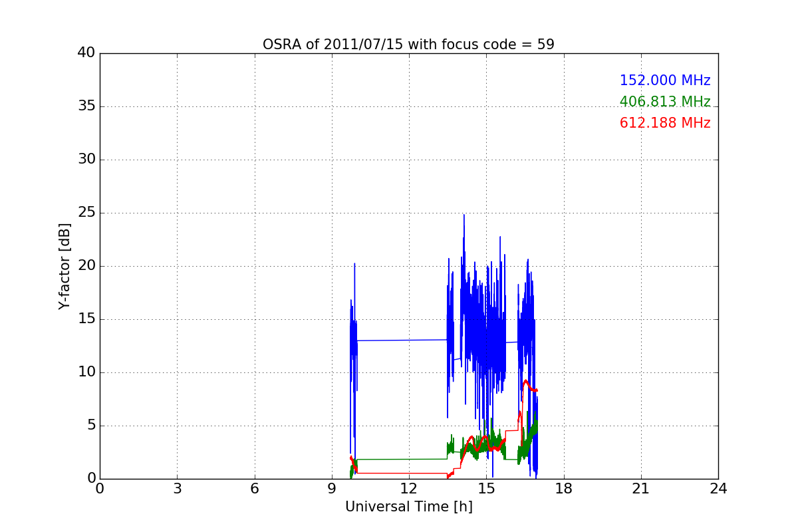
Task: Click x-axis tick label 6
Action: point(254,489)
